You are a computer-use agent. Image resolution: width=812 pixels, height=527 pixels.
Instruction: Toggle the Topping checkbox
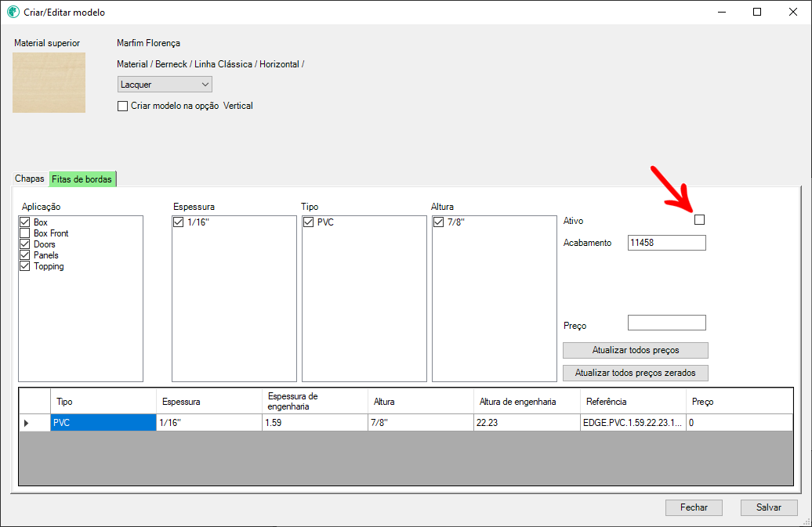[x=25, y=266]
